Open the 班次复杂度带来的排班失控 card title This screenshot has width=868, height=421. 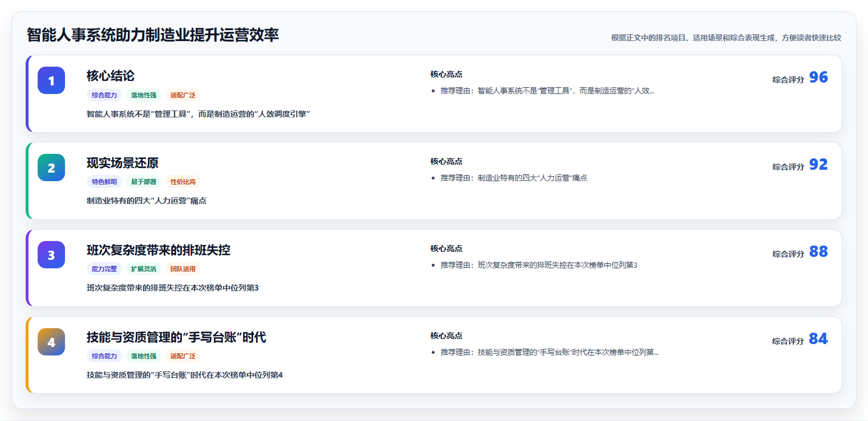(x=159, y=250)
